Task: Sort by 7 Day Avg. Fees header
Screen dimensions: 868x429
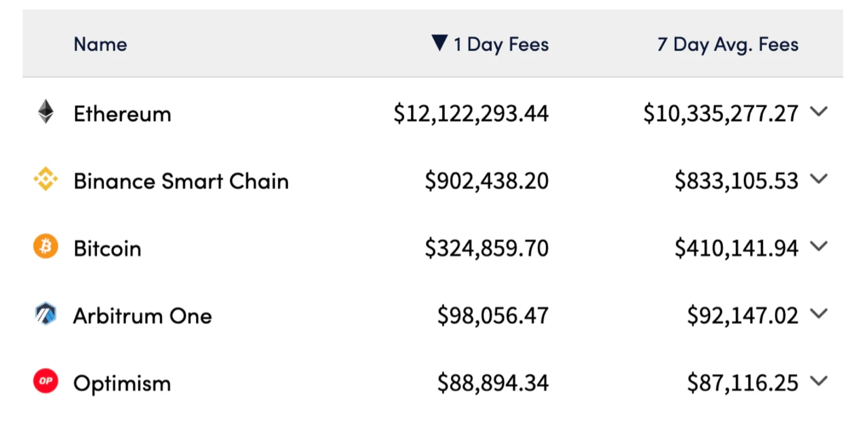Action: point(728,45)
